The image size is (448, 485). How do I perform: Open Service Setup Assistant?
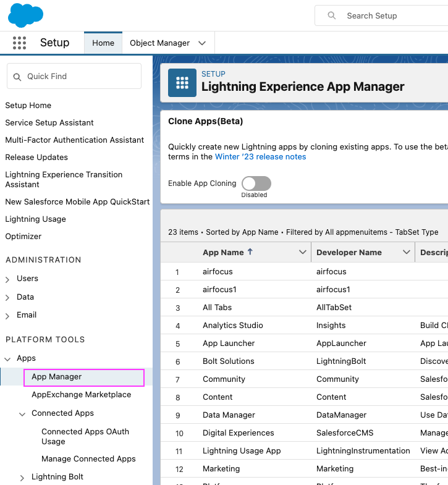49,123
